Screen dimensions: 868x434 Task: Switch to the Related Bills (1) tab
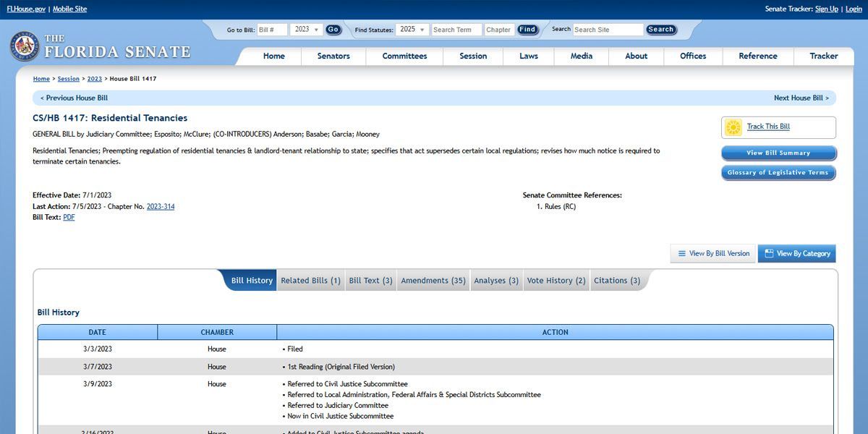(310, 281)
